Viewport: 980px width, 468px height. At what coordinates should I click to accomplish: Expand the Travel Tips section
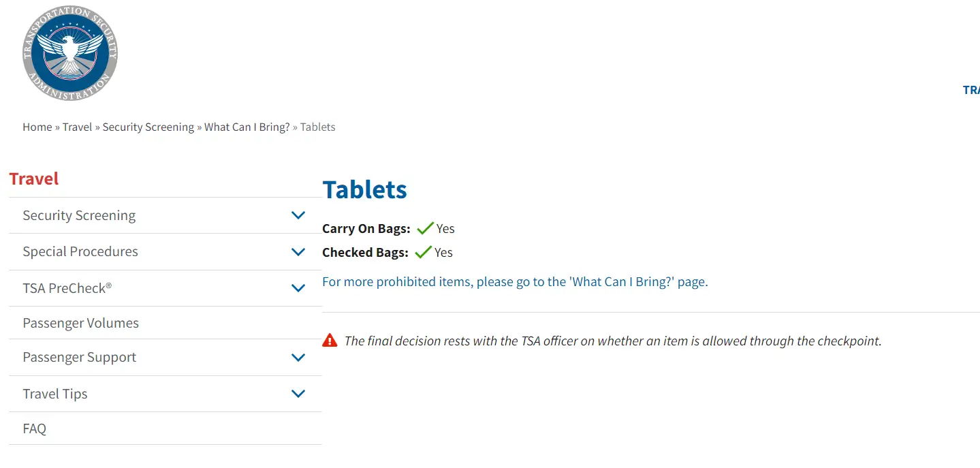click(x=298, y=394)
